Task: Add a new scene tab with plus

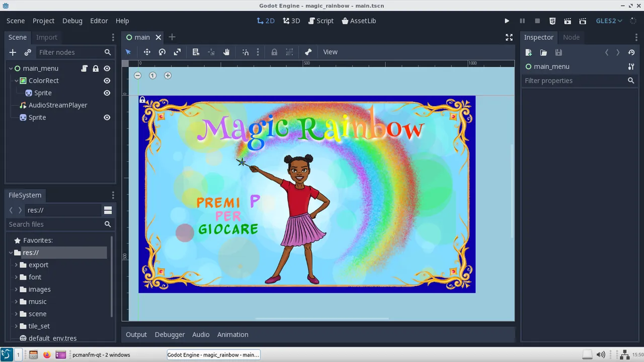Action: coord(172,37)
